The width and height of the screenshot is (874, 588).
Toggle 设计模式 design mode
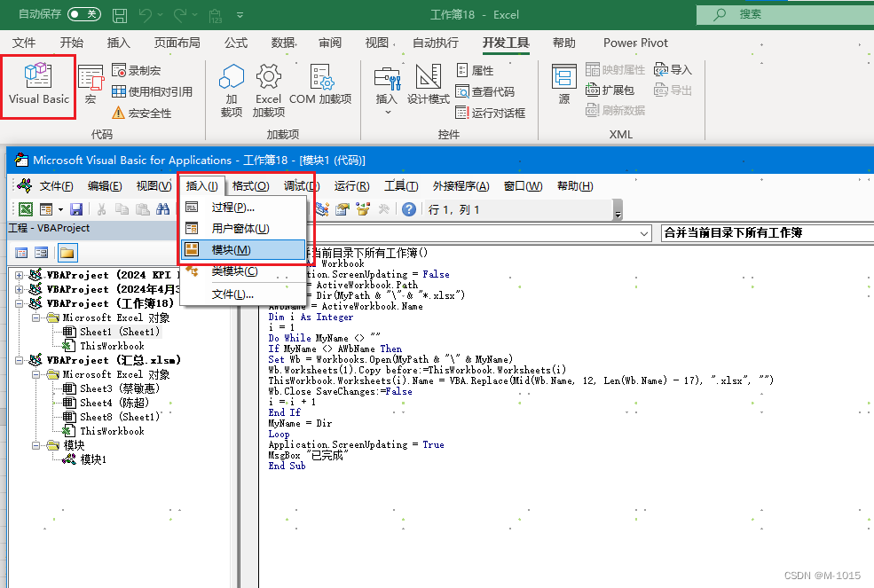coord(428,85)
